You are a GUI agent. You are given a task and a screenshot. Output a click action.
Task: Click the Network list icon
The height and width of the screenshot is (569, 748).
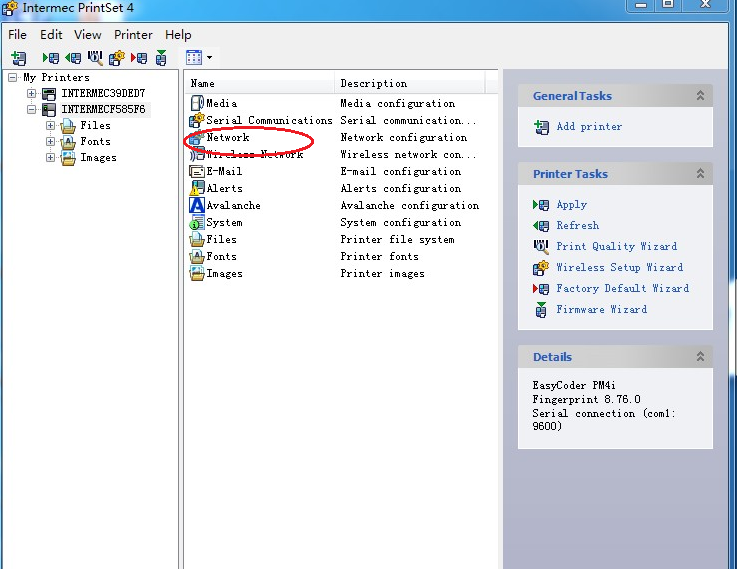point(197,137)
